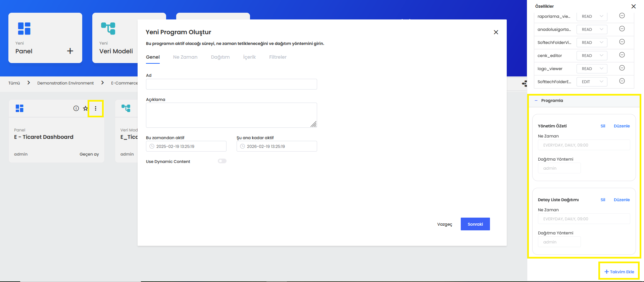Screen dimensions: 644x282
Task: Open three-dot menu on E-Ticaret Dashboard card
Action: [x=96, y=108]
